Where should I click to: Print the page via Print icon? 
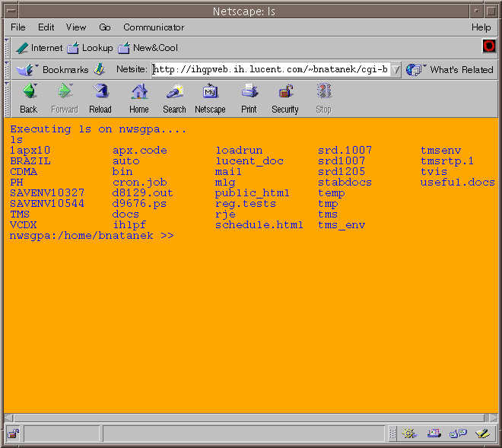coord(249,99)
